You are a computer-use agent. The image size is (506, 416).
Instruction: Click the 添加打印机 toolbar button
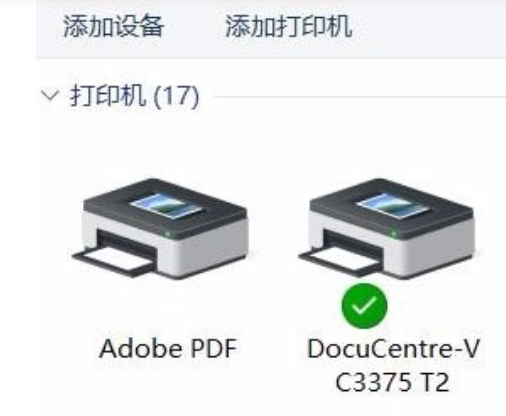[x=289, y=26]
